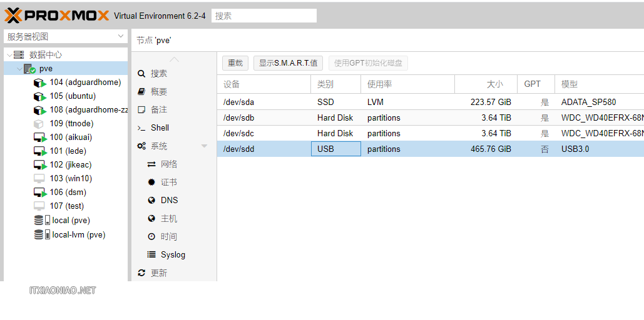Sort by the GPT column header
The height and width of the screenshot is (320, 644).
(x=536, y=84)
